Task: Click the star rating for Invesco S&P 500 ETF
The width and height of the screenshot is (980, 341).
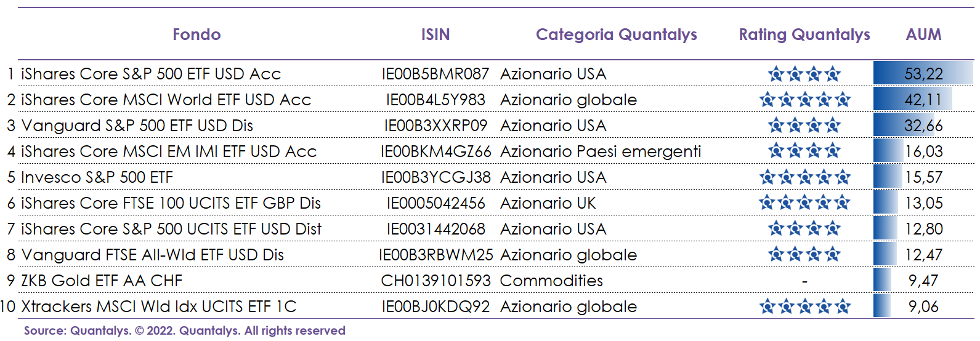Action: pos(804,178)
